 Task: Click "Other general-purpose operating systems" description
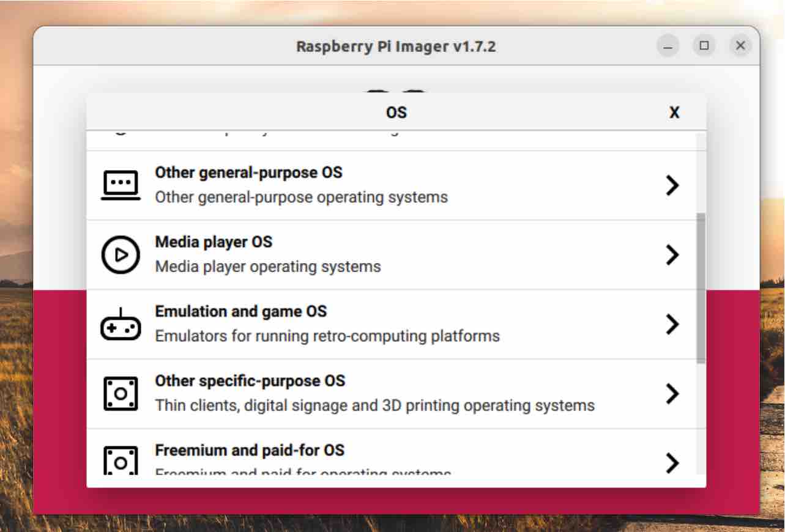coord(301,198)
